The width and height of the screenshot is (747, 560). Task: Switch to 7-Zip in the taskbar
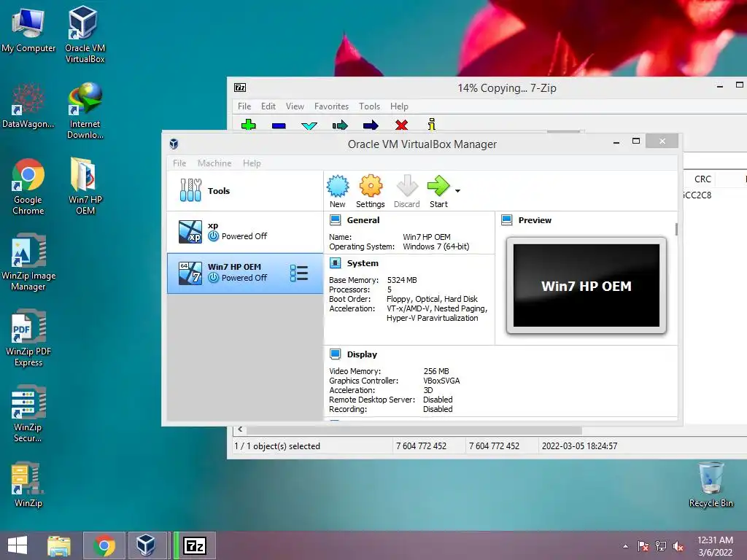[x=195, y=545]
